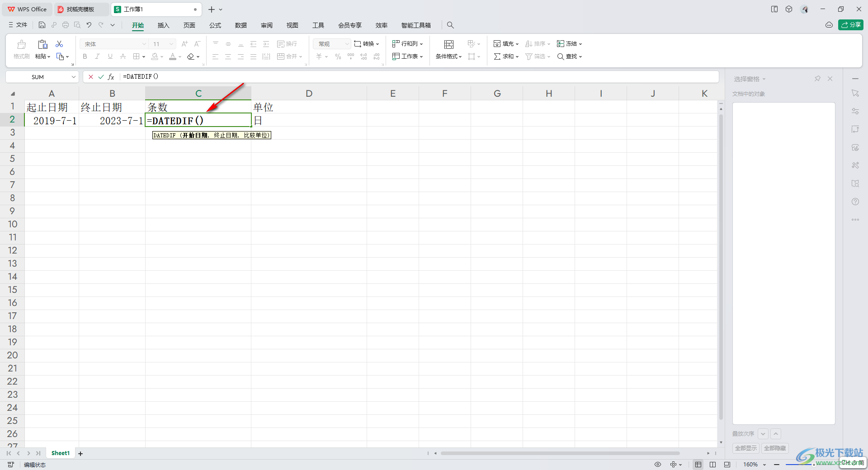Image resolution: width=868 pixels, height=470 pixels.
Task: Click the thousands separator icon
Action: (351, 56)
